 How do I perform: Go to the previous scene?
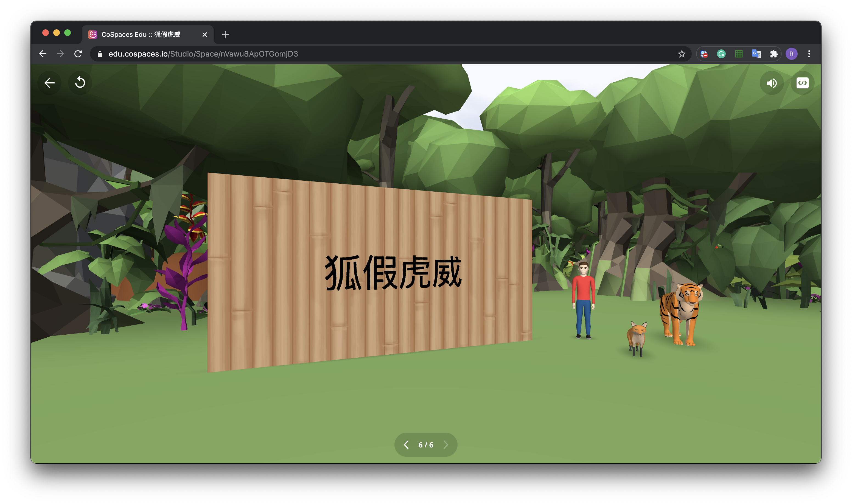click(x=406, y=444)
